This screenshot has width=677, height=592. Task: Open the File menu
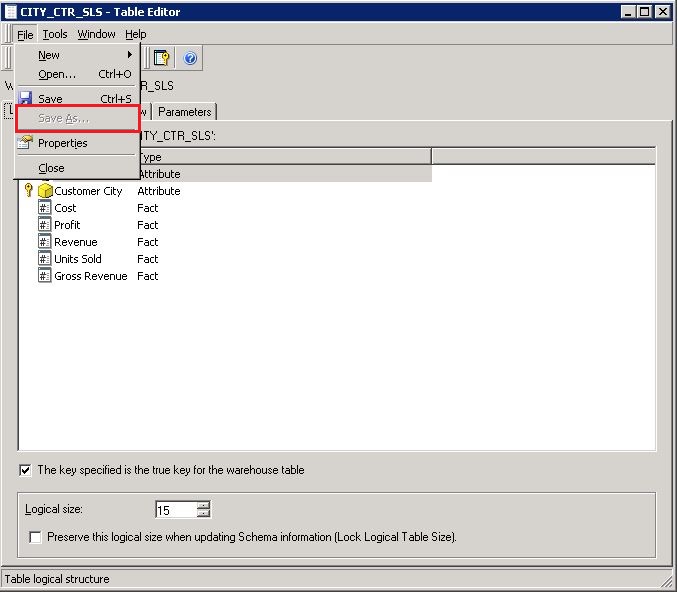[x=25, y=34]
